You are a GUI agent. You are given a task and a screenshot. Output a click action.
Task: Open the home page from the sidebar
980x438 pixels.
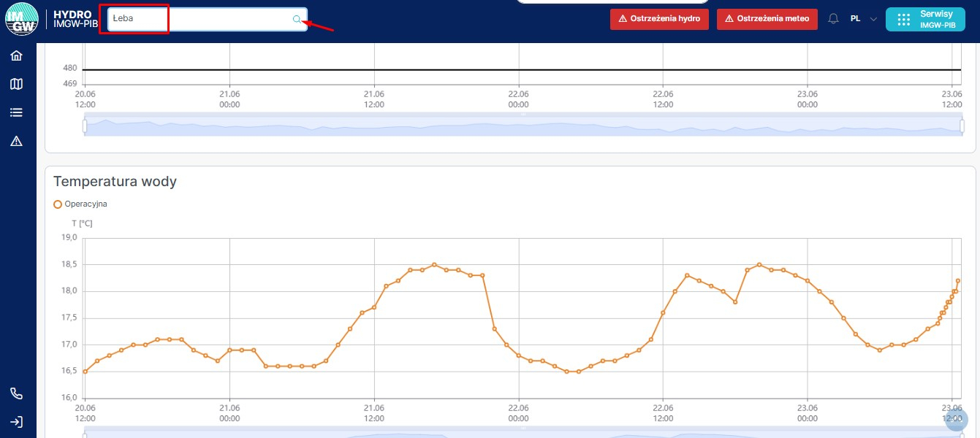(x=16, y=56)
